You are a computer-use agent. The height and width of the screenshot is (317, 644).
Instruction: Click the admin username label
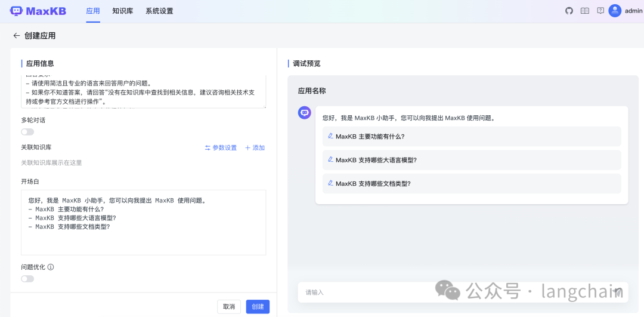click(x=633, y=11)
